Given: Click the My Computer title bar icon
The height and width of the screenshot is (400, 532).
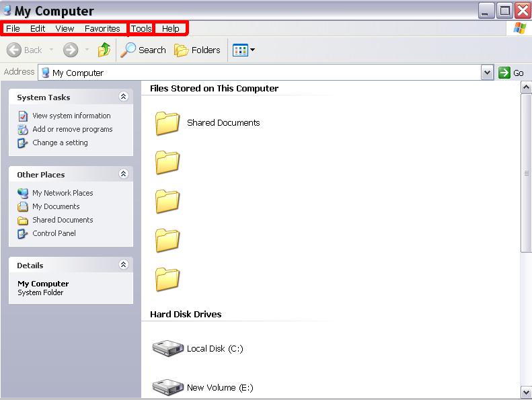Looking at the screenshot, I should (7, 10).
